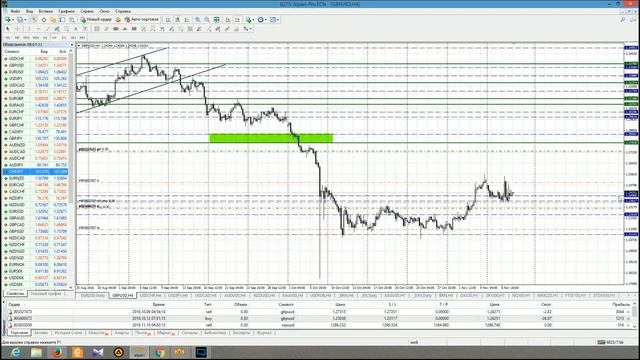
Task: Open the Вид menu
Action: point(29,11)
